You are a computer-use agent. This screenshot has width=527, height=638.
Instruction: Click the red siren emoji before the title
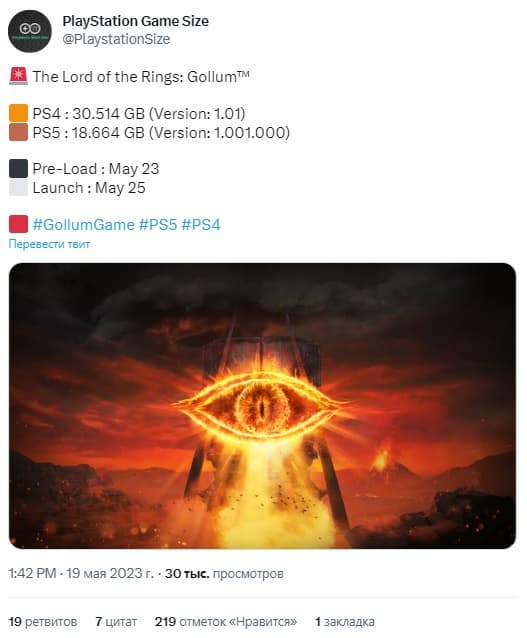coord(18,76)
